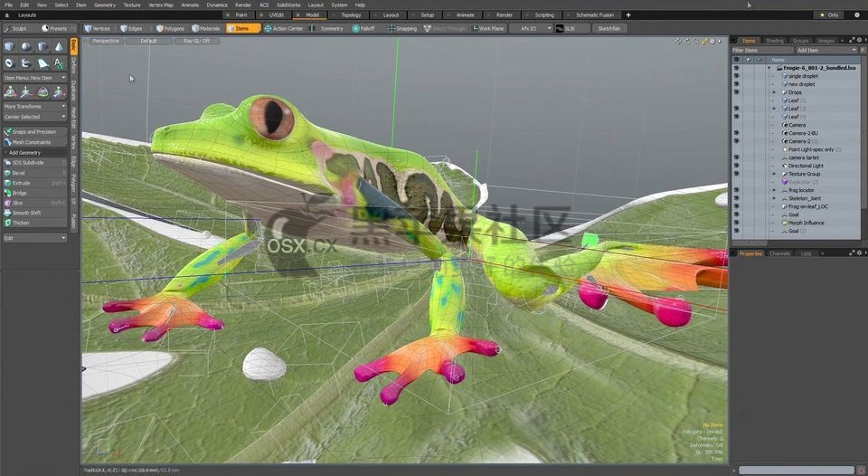Select the Text tool icon
Viewport: 868px width, 476px height.
click(x=59, y=63)
